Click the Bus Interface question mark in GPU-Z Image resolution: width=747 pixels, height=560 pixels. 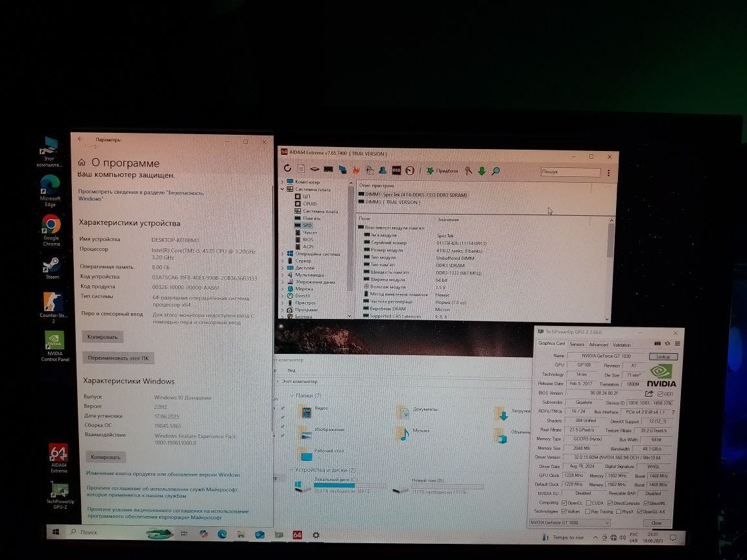pyautogui.click(x=672, y=412)
